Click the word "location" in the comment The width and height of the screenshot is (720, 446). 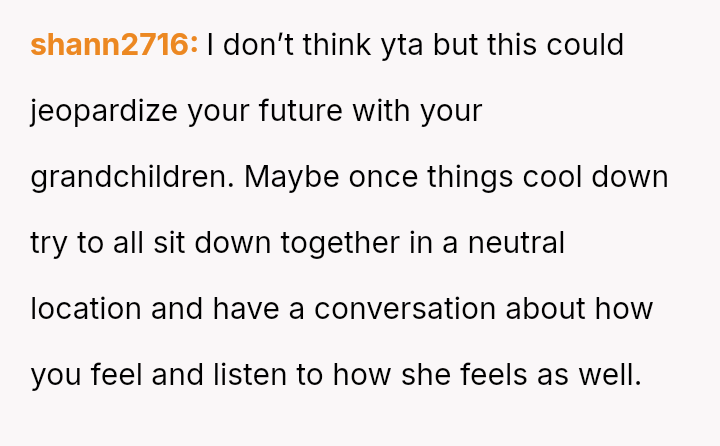(87, 309)
